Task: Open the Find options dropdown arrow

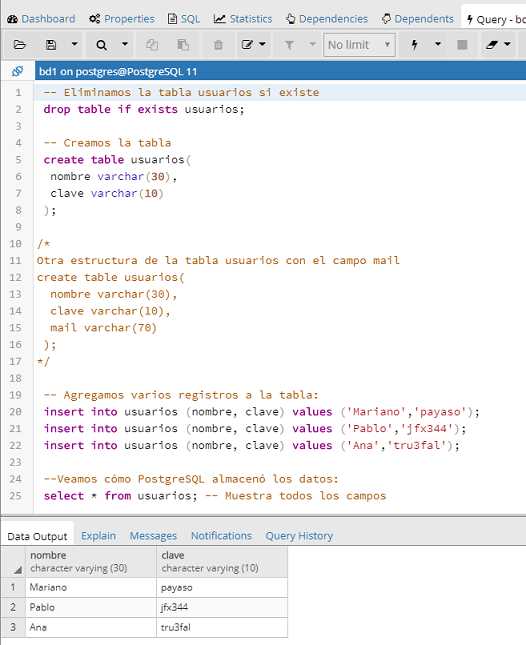Action: [125, 44]
